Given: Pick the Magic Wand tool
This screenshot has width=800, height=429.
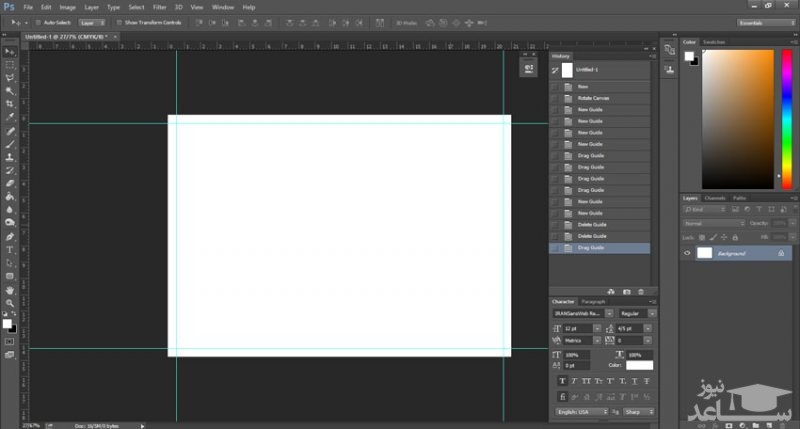Looking at the screenshot, I should click(10, 91).
